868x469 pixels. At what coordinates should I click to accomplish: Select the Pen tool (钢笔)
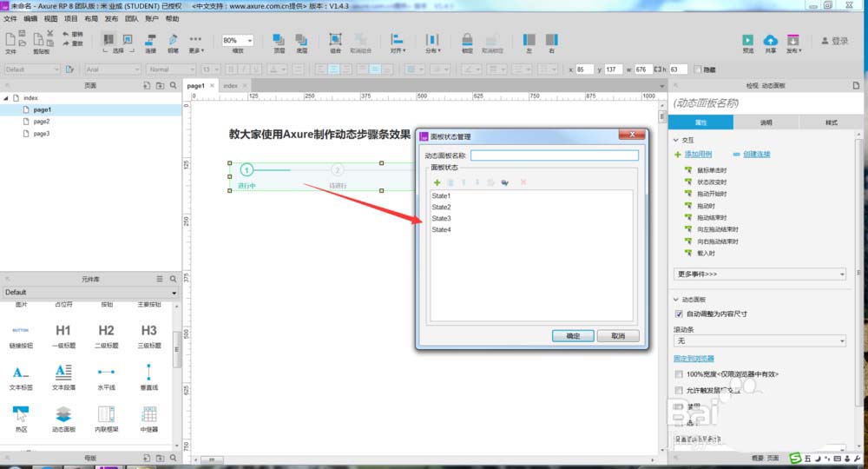[174, 43]
